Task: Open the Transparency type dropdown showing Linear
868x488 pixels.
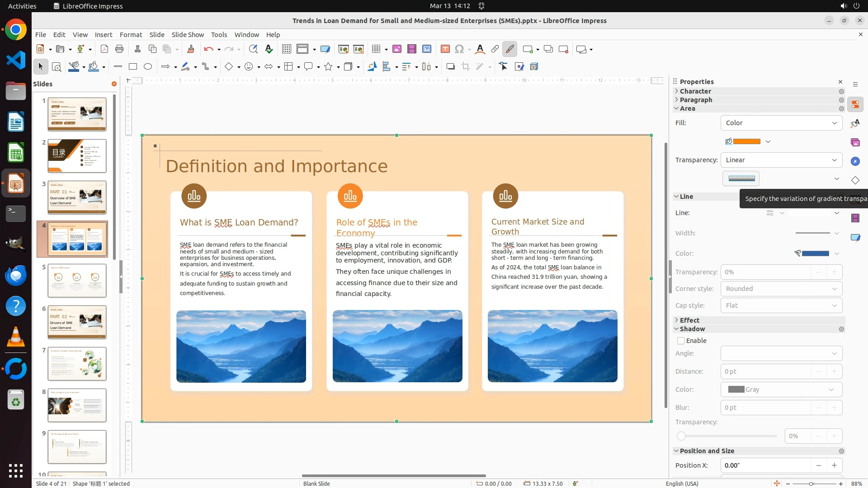Action: pyautogui.click(x=781, y=160)
